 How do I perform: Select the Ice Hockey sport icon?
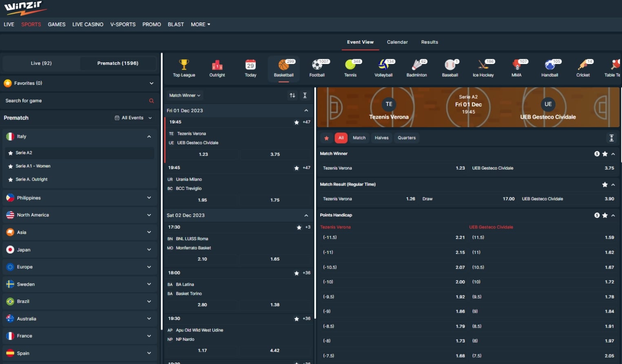pos(483,65)
